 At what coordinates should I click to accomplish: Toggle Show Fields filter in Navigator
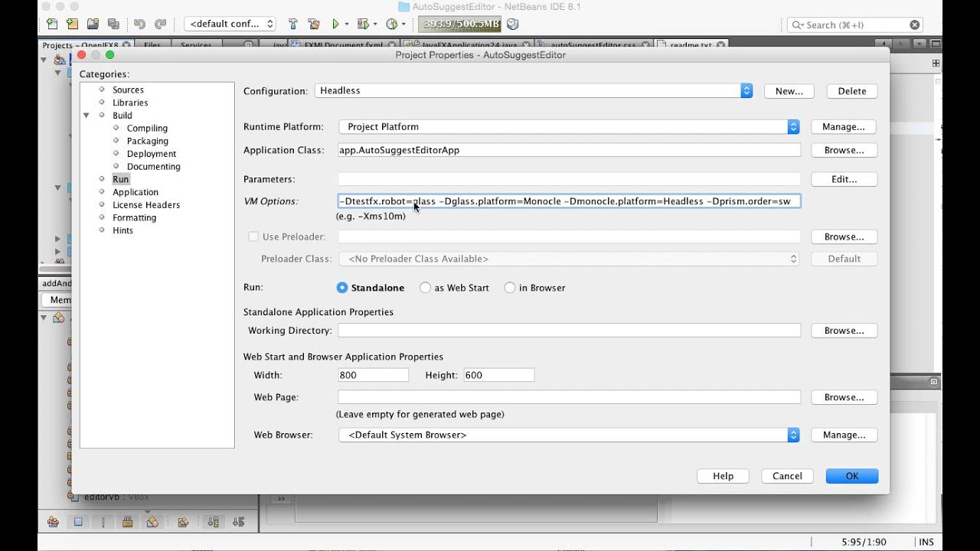point(77,522)
